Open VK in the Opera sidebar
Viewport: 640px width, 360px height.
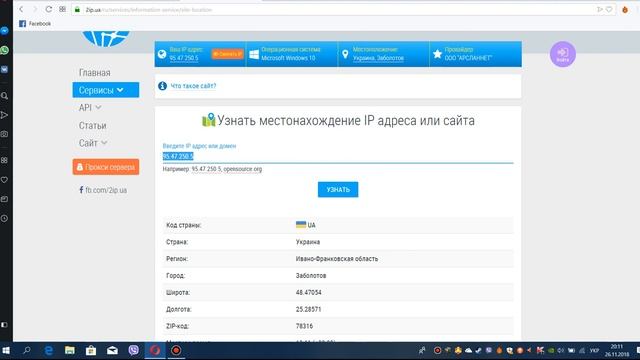click(x=4, y=69)
